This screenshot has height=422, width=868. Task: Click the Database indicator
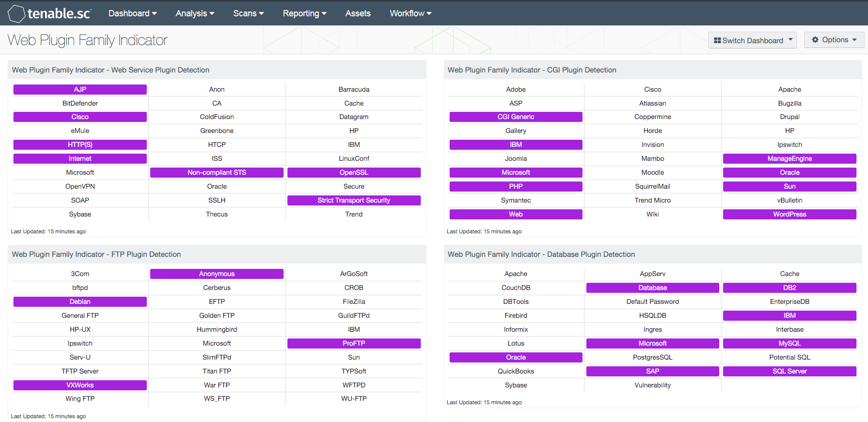[x=653, y=288]
